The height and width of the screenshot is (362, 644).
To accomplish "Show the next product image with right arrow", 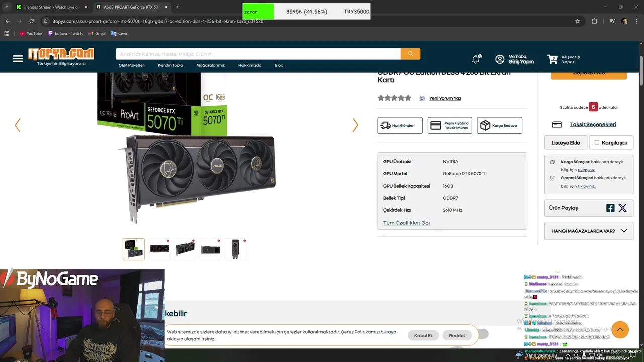I will (355, 125).
